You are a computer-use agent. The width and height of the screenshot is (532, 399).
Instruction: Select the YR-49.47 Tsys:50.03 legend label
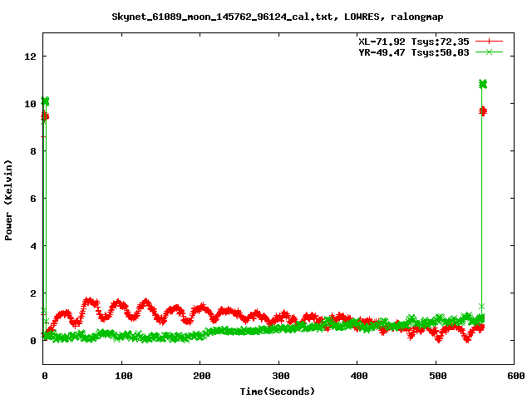[x=408, y=52]
